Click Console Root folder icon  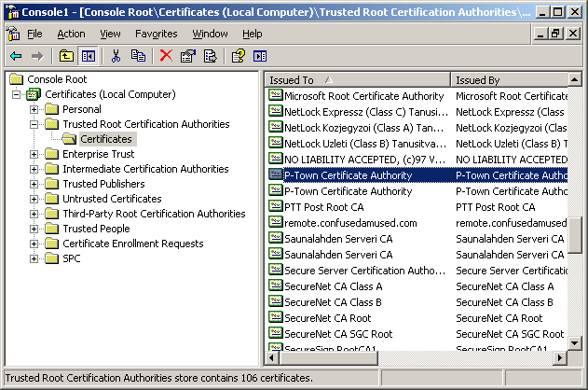pyautogui.click(x=17, y=79)
